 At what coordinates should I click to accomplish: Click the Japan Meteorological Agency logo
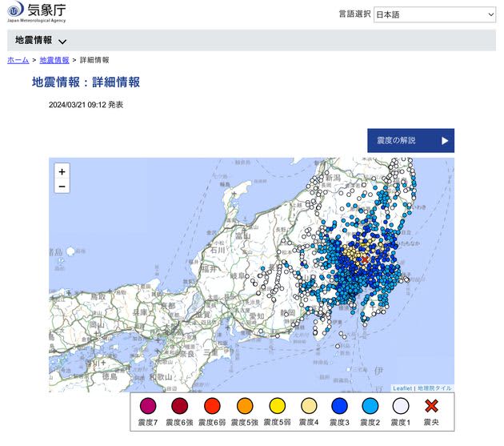38,14
